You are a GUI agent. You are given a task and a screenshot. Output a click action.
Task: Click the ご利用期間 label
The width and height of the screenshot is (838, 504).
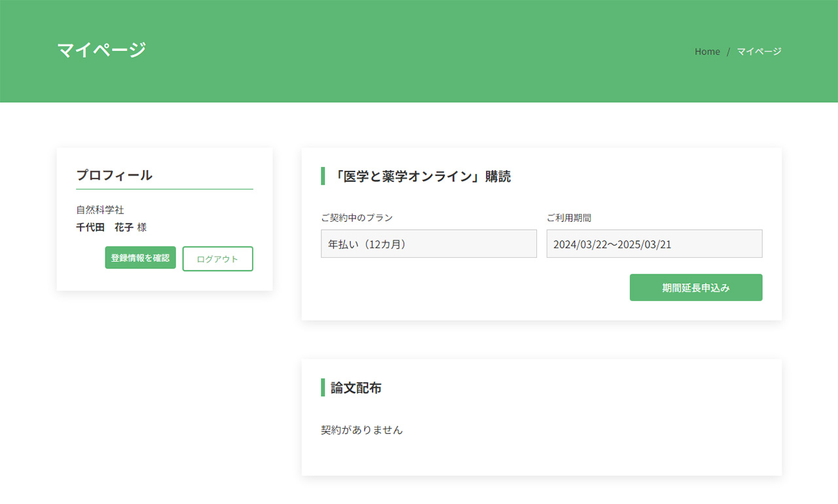pyautogui.click(x=569, y=218)
